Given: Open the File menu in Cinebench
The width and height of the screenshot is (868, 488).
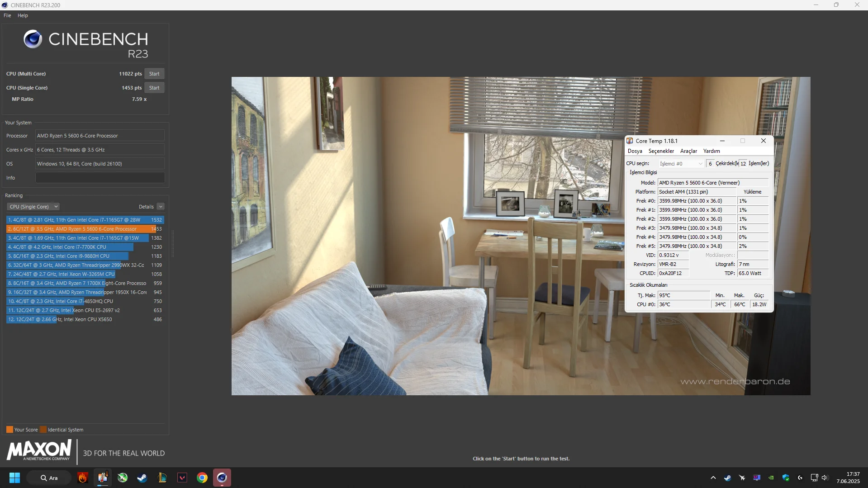Looking at the screenshot, I should point(7,15).
